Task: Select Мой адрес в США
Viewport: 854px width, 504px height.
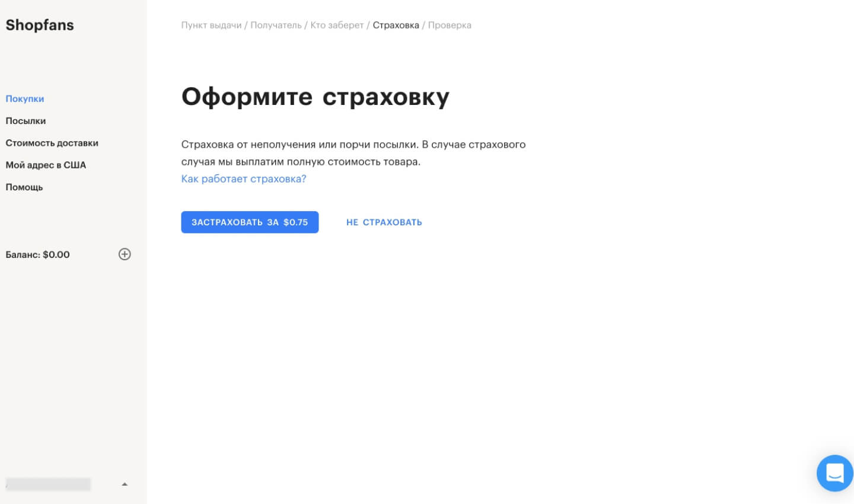Action: pyautogui.click(x=46, y=165)
